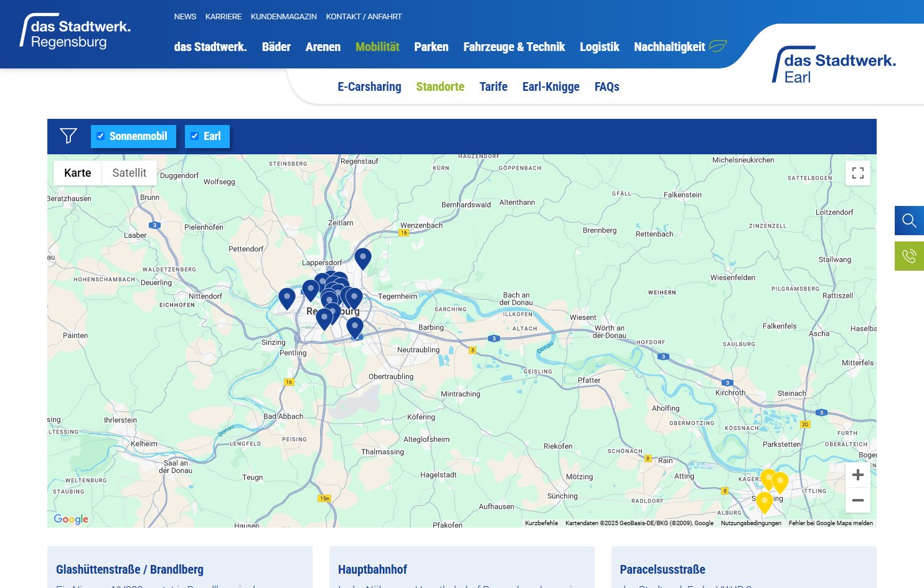Zoom out on the map with minus icon
Viewport: 924px width, 588px height.
858,500
